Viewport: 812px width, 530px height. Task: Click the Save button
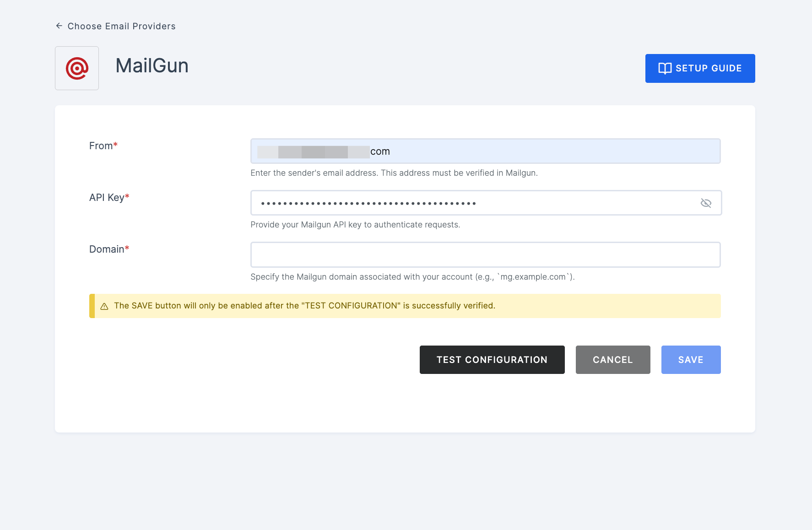point(691,360)
